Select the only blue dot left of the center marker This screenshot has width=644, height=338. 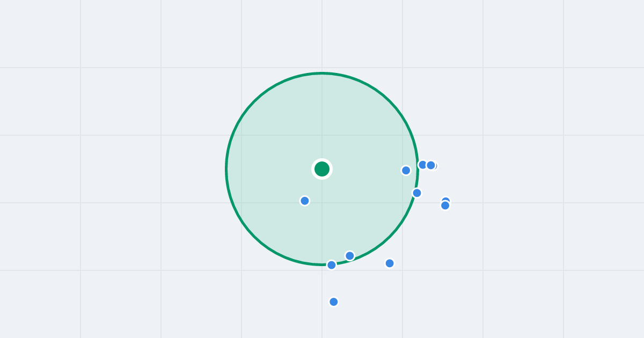pos(305,201)
